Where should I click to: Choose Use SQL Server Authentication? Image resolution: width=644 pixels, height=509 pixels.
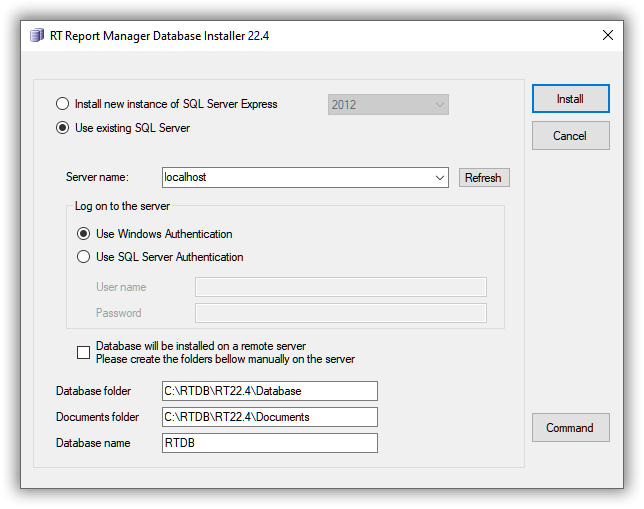(83, 257)
